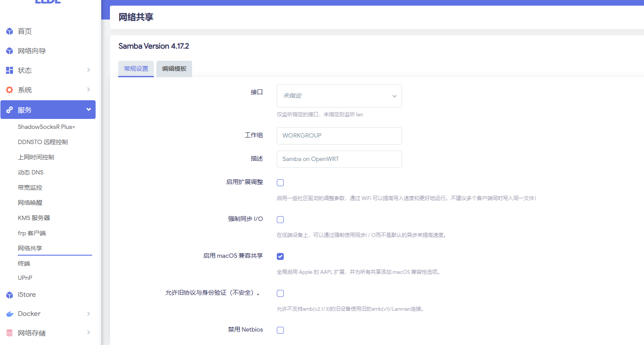
Task: Toggle the 禁用 Netbios checkbox
Action: pos(280,330)
